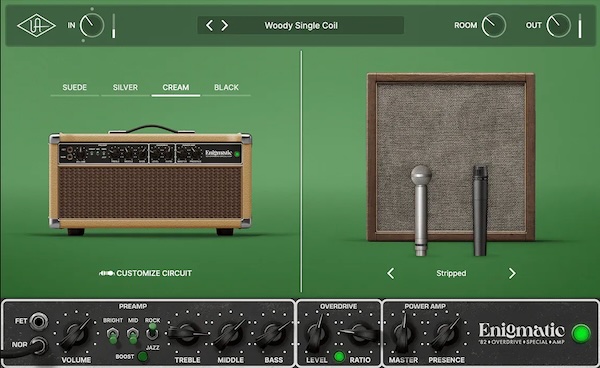
Task: Click the cable icon beside Customize Circuit
Action: pos(106,273)
